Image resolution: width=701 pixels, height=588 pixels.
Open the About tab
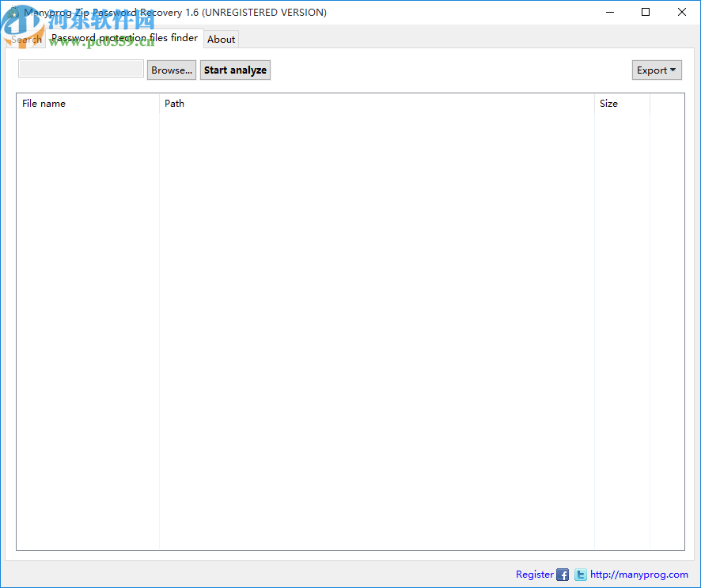(221, 39)
